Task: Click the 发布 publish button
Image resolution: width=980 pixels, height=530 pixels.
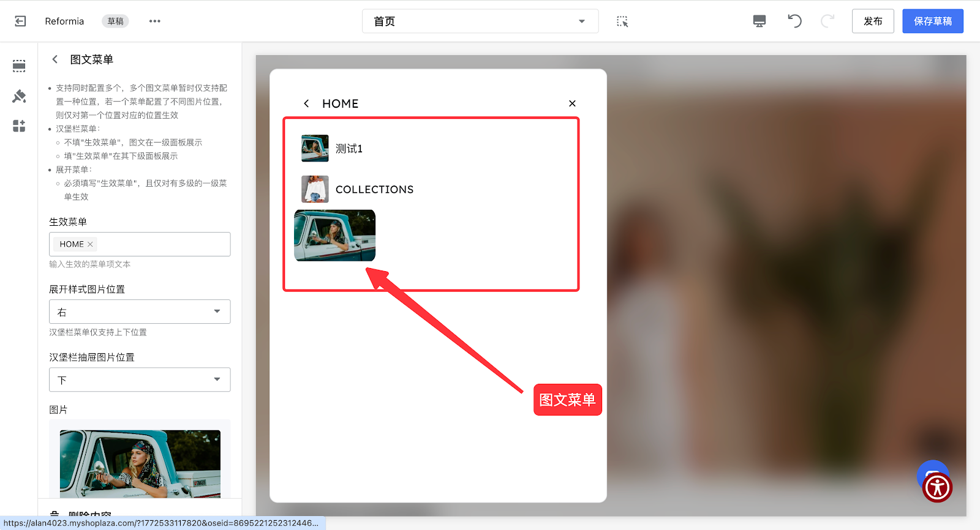Action: 872,21
